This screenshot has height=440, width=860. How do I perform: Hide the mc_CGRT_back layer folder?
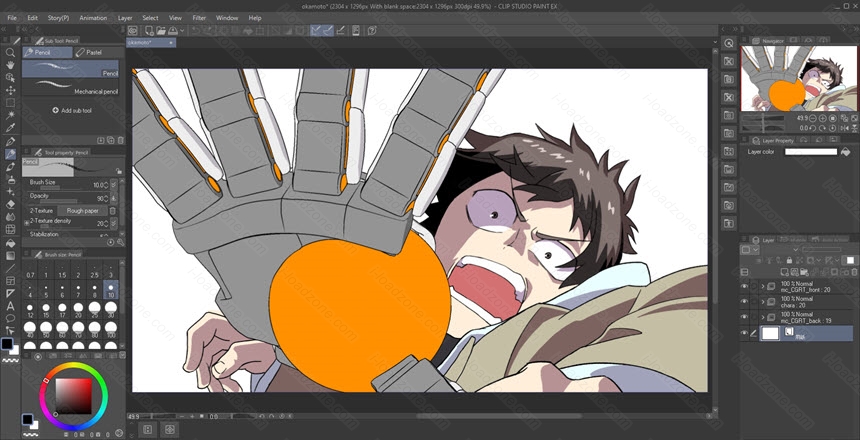(x=744, y=317)
